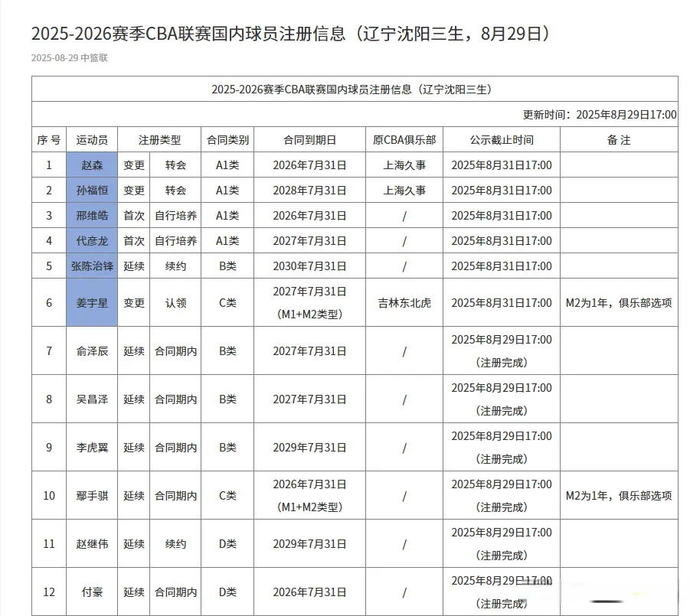The height and width of the screenshot is (616, 690).
Task: Click the 公示截止时间 column header
Action: tap(502, 140)
